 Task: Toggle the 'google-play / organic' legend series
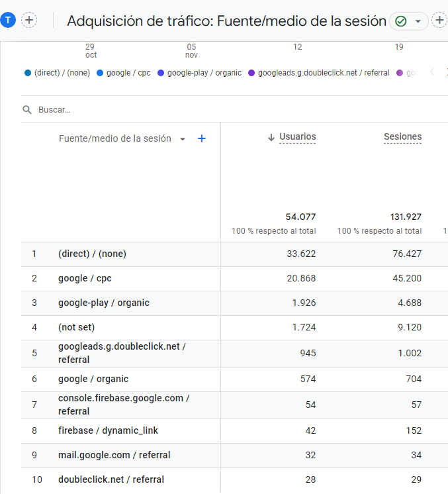pyautogui.click(x=201, y=73)
